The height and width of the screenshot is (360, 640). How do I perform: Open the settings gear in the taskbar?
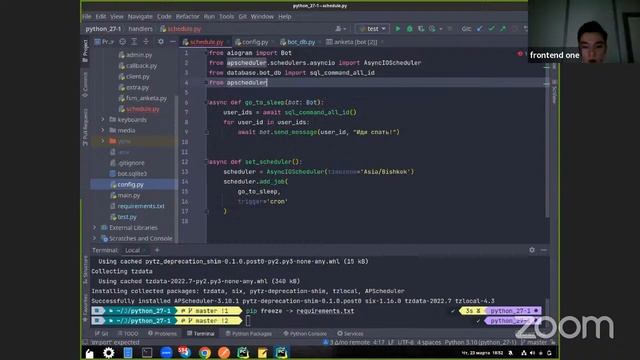(109, 352)
